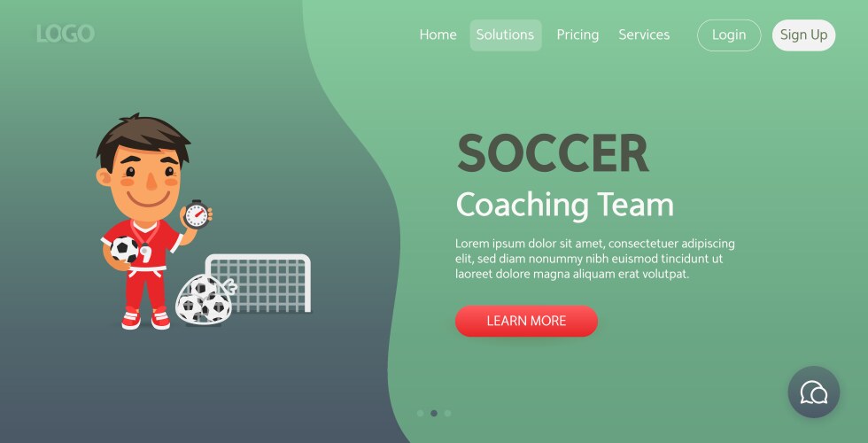868x443 pixels.
Task: Open the Solutions menu item
Action: pos(506,35)
